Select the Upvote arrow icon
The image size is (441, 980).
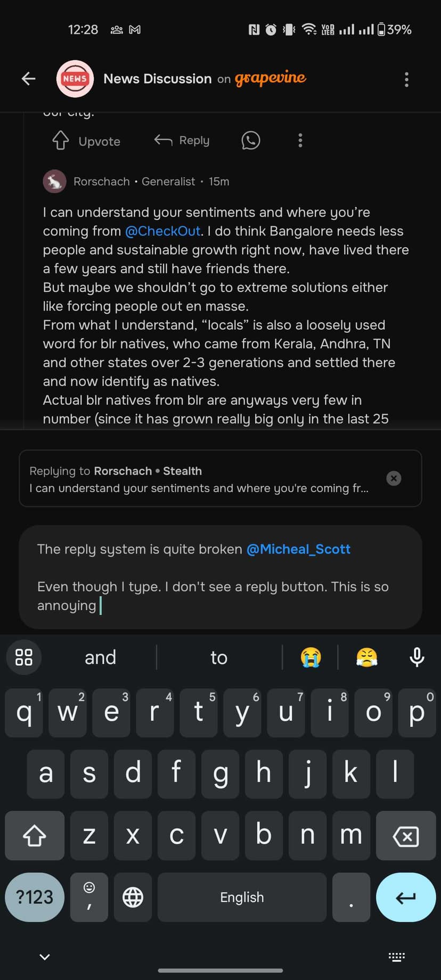tap(60, 140)
